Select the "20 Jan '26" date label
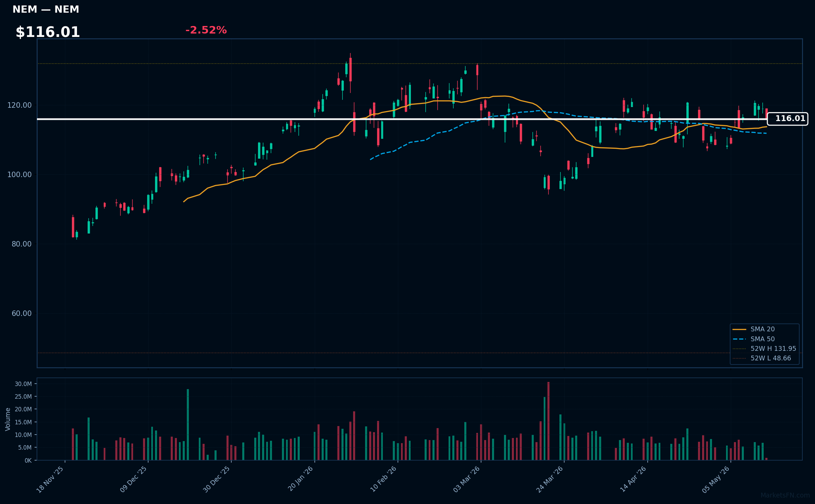The height and width of the screenshot is (504, 815). click(x=300, y=479)
